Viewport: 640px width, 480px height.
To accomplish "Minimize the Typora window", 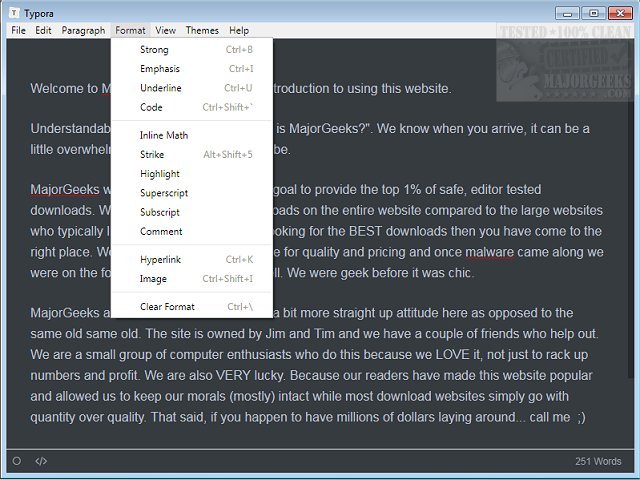I will pos(567,13).
